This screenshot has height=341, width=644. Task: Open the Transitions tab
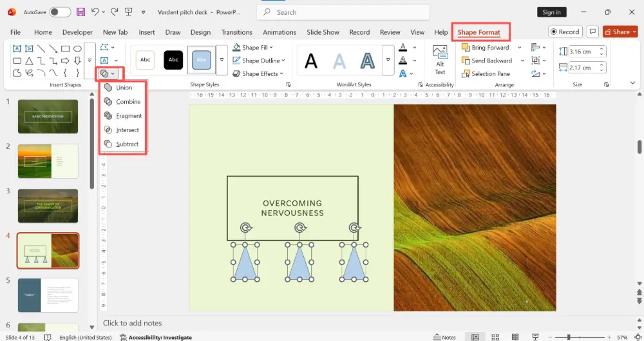tap(236, 32)
